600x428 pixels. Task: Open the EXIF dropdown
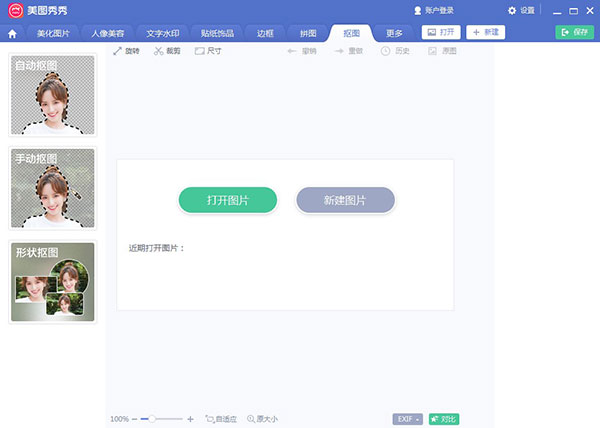pyautogui.click(x=408, y=419)
